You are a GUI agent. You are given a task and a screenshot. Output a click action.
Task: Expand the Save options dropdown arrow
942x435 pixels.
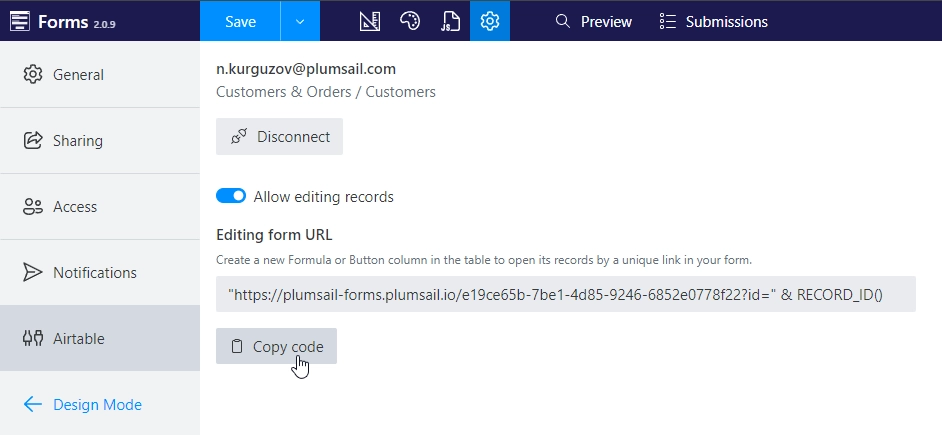coord(300,22)
